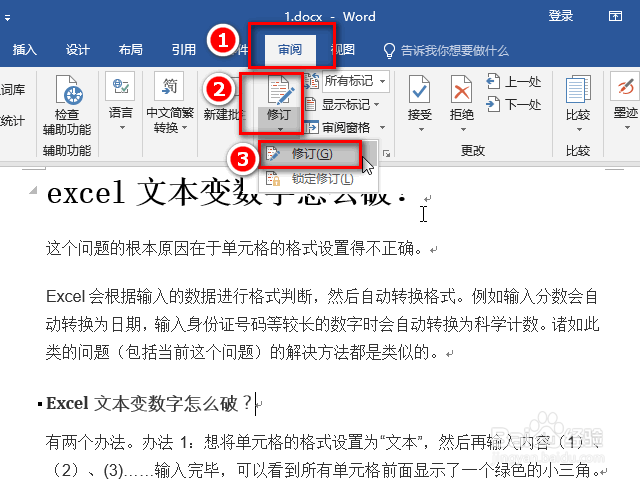Click the 修订 track changes pen icon

[281, 91]
